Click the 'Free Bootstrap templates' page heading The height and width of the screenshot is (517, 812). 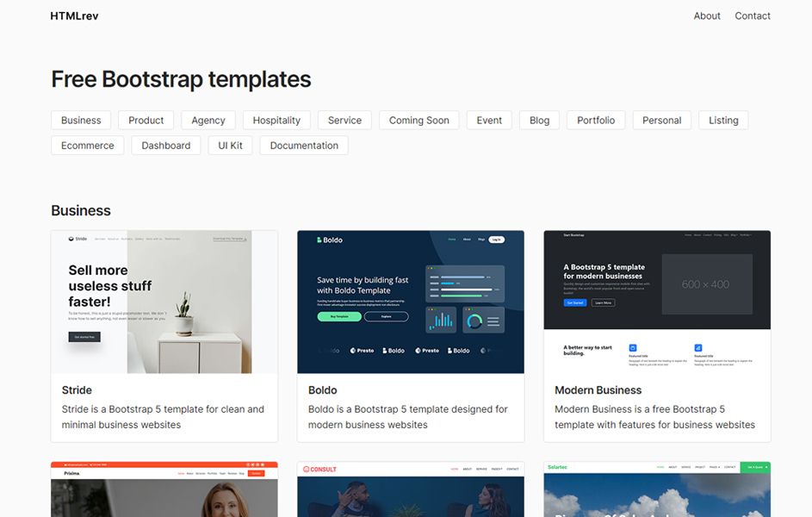[181, 80]
